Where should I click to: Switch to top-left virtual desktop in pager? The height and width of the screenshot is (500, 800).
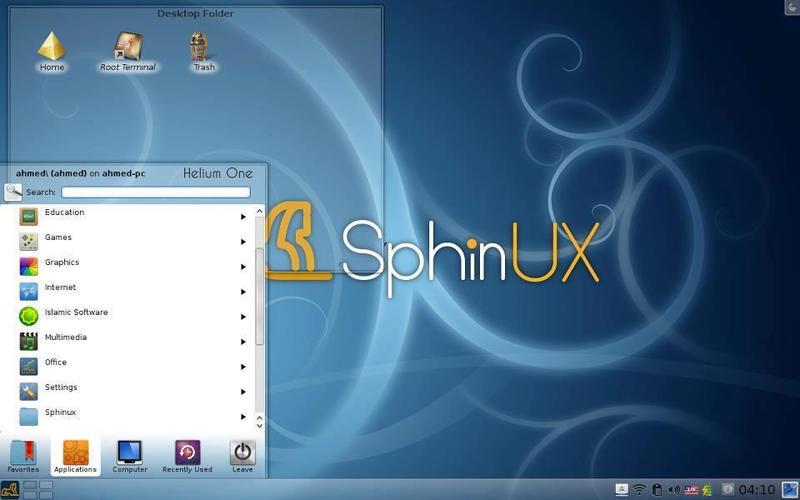pyautogui.click(x=30, y=485)
